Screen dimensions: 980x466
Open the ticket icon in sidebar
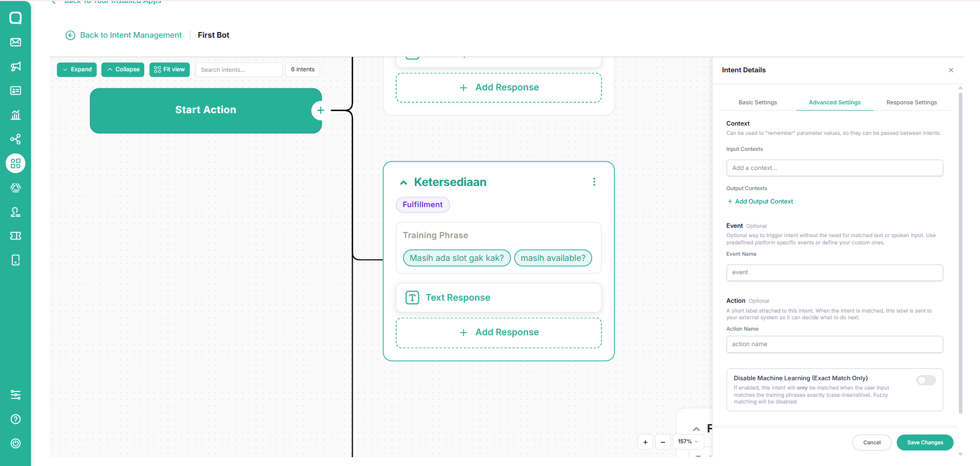(x=16, y=236)
